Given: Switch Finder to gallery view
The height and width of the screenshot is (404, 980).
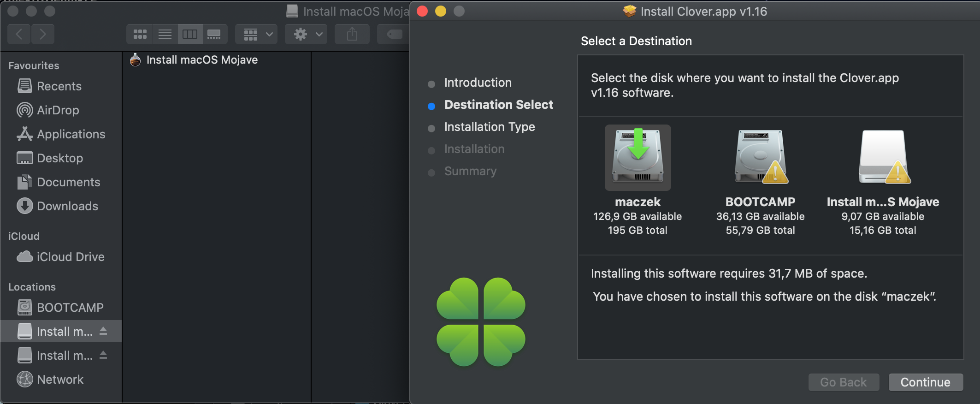Looking at the screenshot, I should [214, 34].
